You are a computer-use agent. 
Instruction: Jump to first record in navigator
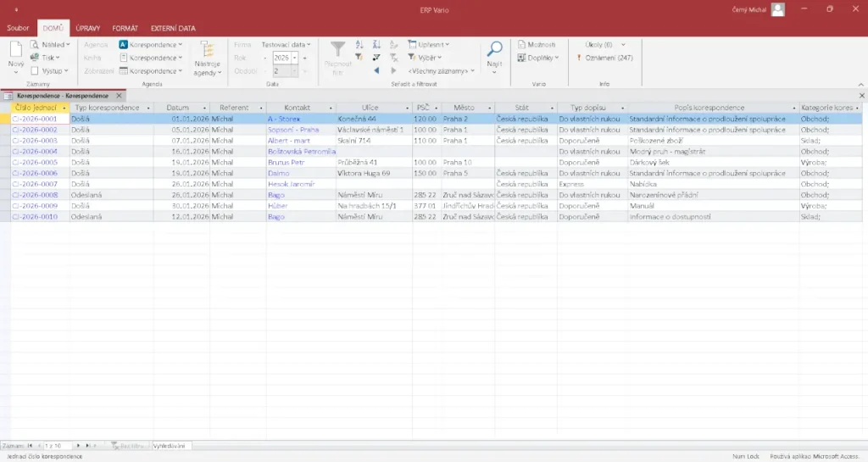[30, 445]
